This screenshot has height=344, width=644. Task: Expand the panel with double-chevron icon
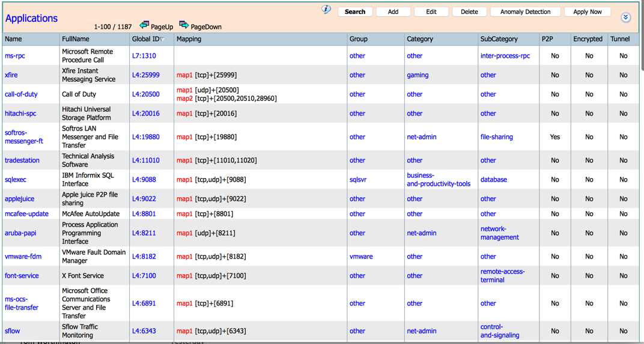coord(625,17)
